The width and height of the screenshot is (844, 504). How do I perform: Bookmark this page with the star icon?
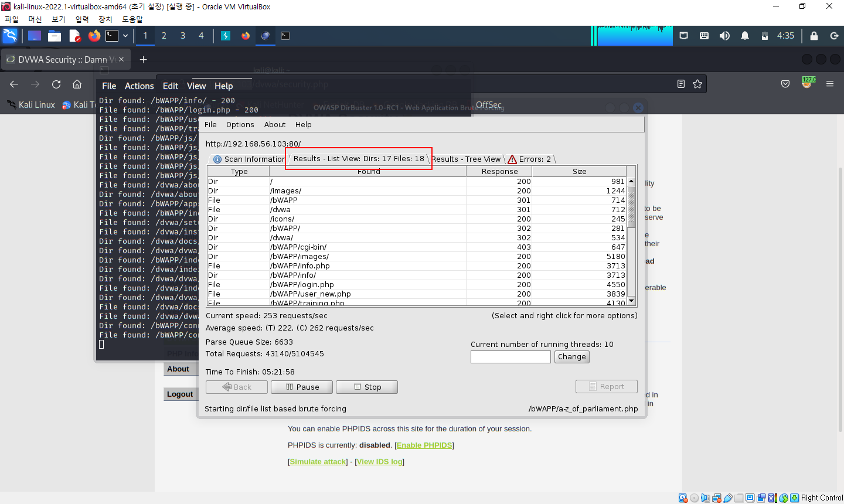[697, 84]
